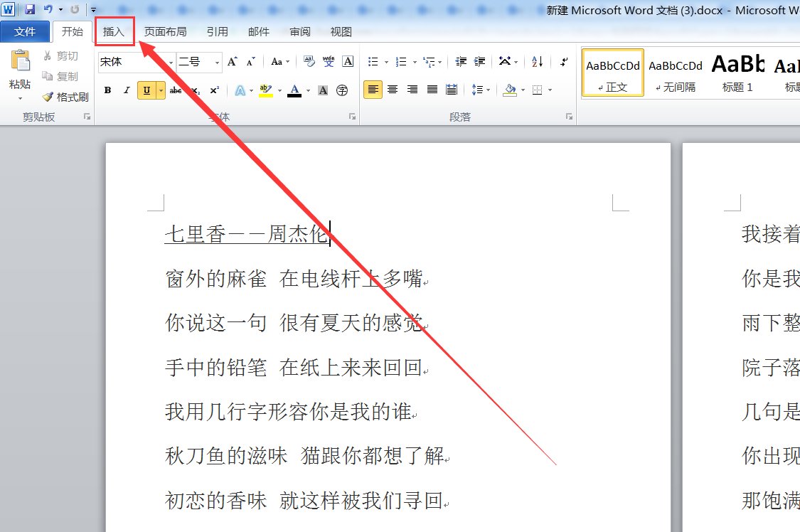Screen dimensions: 800x532
Task: Apply the 标题 1 style
Action: 737,71
